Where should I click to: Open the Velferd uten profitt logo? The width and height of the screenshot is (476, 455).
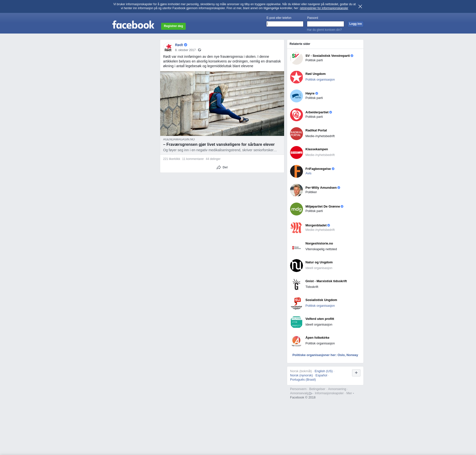click(x=297, y=322)
